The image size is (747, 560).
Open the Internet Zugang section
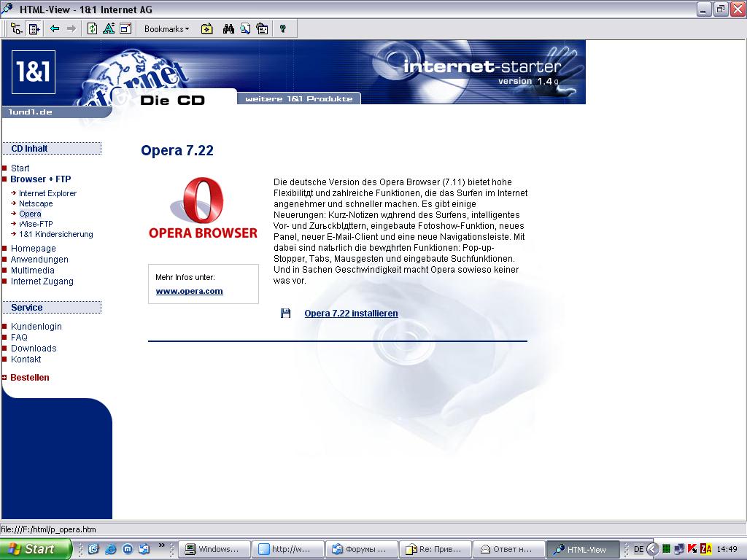pyautogui.click(x=42, y=281)
